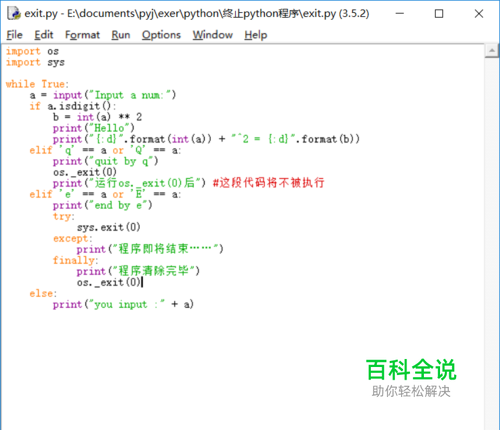The image size is (500, 430).
Task: Click the last os._exit(0) line under finally
Action: click(x=109, y=282)
